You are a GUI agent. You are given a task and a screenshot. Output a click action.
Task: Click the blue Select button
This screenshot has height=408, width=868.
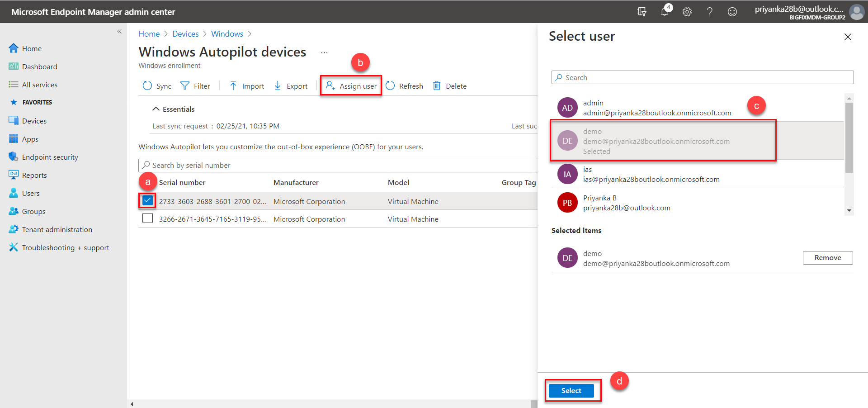point(571,390)
